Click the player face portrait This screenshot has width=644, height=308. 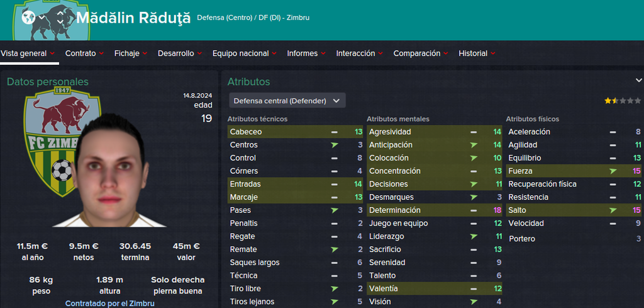coord(109,170)
